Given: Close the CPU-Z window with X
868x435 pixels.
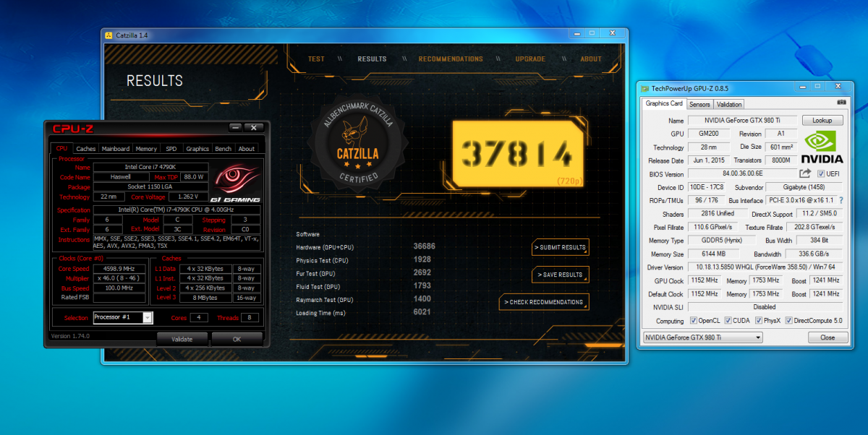Looking at the screenshot, I should point(253,127).
